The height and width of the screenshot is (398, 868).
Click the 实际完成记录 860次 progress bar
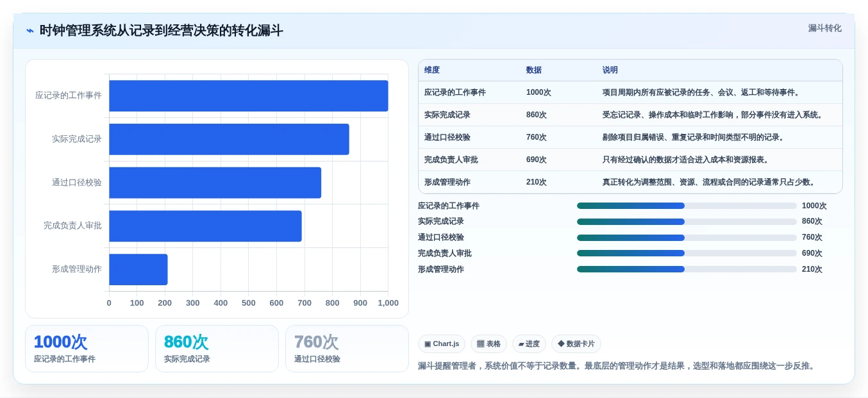coord(687,222)
